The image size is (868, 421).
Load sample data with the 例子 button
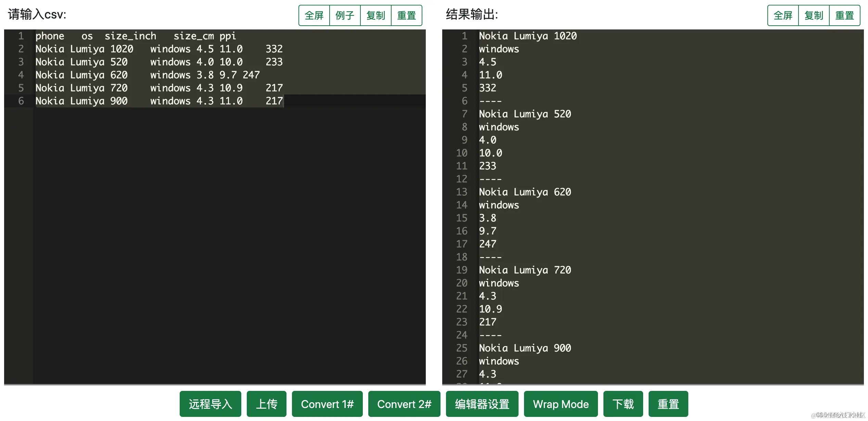click(x=345, y=15)
